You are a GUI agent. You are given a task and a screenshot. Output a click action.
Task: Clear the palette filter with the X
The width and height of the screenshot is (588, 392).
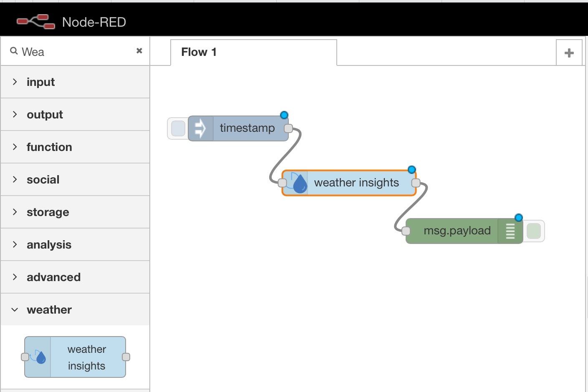point(139,51)
